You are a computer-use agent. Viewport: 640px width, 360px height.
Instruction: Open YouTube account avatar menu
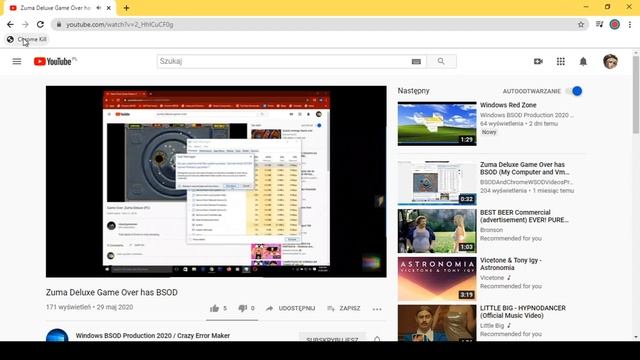(610, 61)
